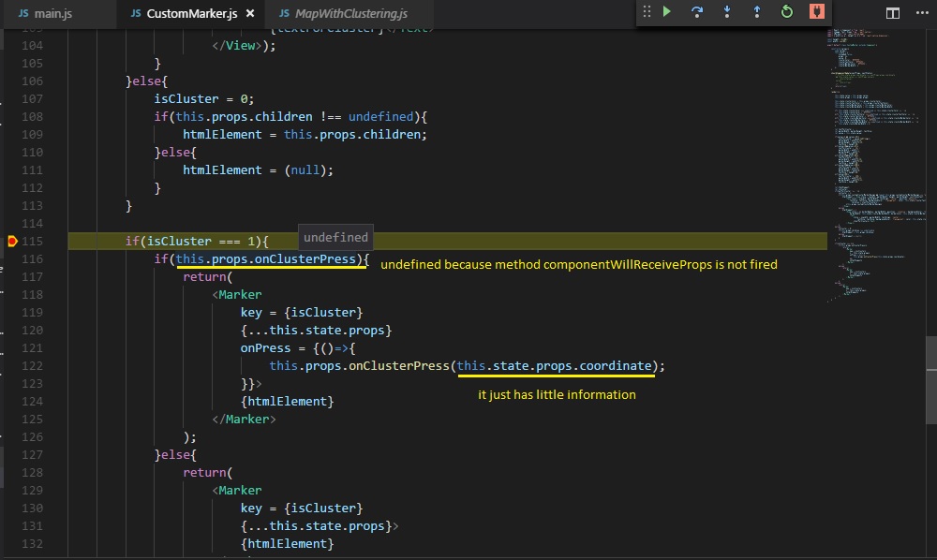
Task: Click '</View>);' on line 104
Action: pos(244,45)
